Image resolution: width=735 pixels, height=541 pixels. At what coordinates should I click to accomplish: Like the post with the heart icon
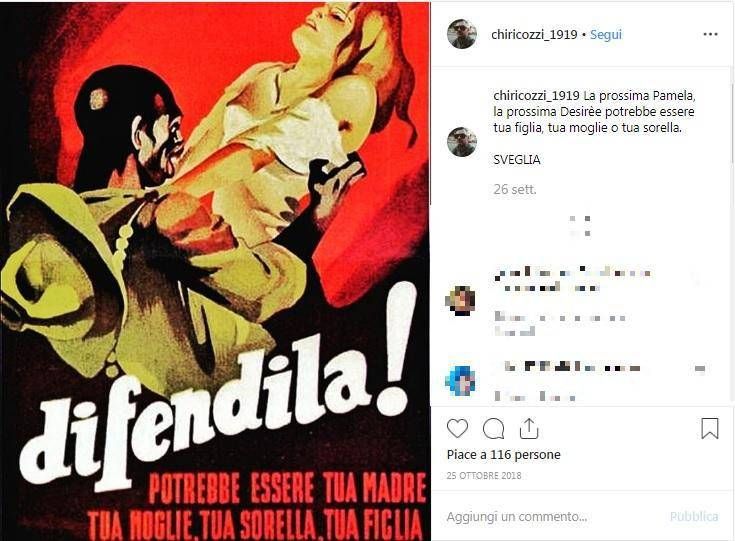457,428
